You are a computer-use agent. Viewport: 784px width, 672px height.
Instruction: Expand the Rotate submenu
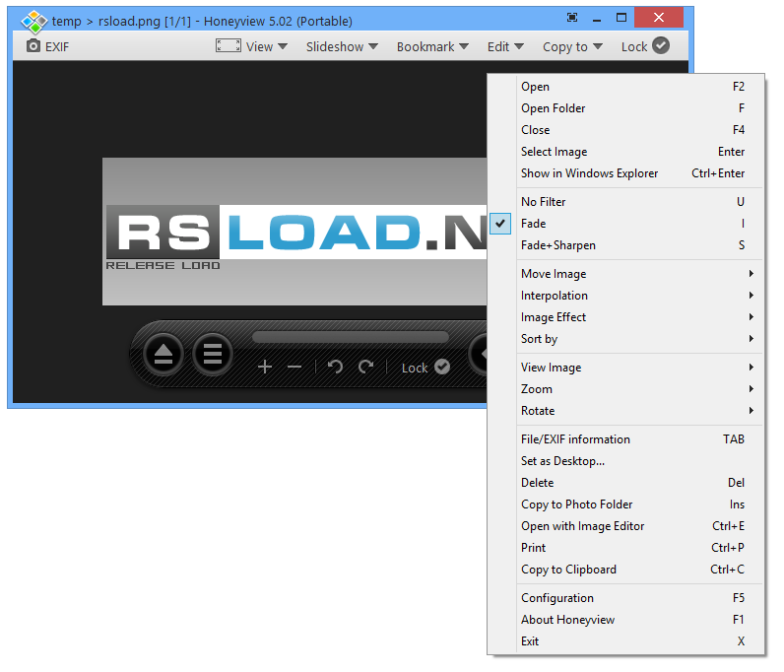(x=626, y=411)
